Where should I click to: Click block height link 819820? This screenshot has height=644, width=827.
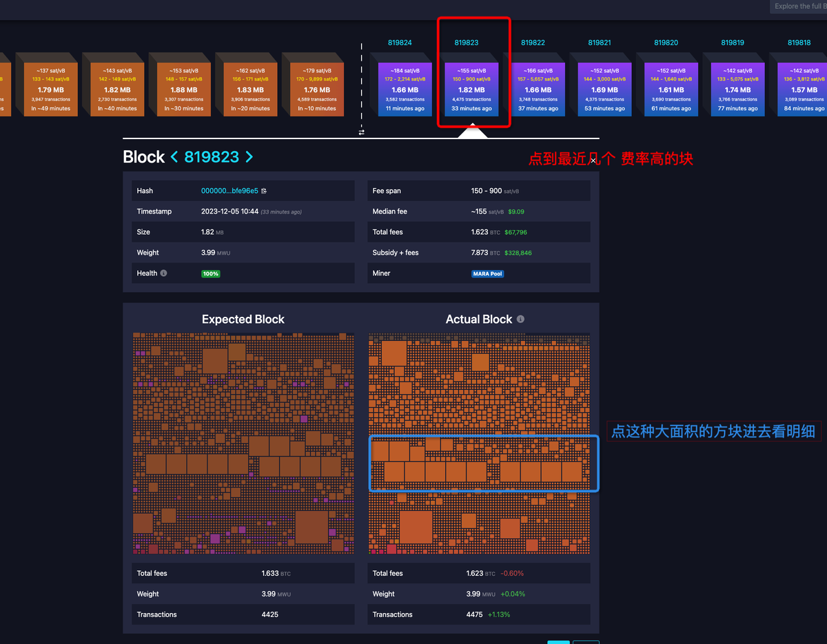tap(666, 43)
